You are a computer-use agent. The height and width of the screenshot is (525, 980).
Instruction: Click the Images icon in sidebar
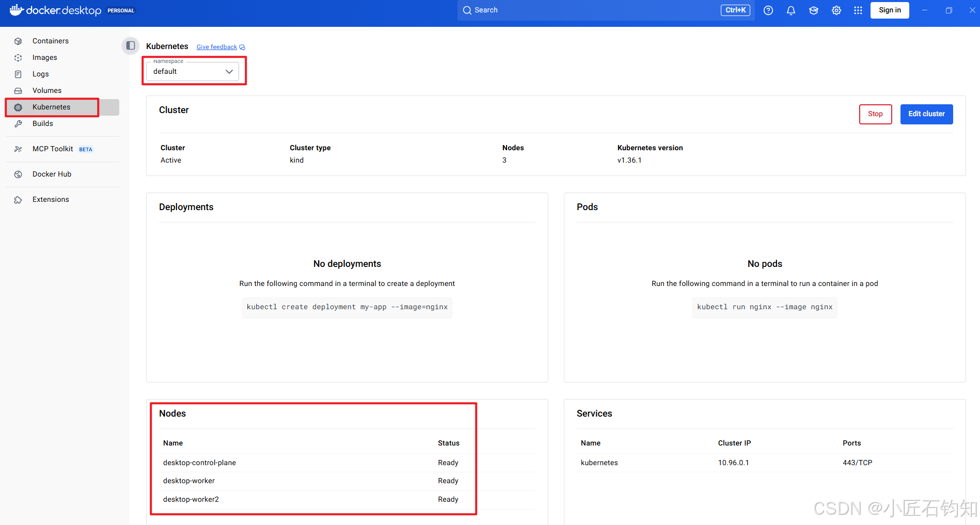tap(18, 58)
